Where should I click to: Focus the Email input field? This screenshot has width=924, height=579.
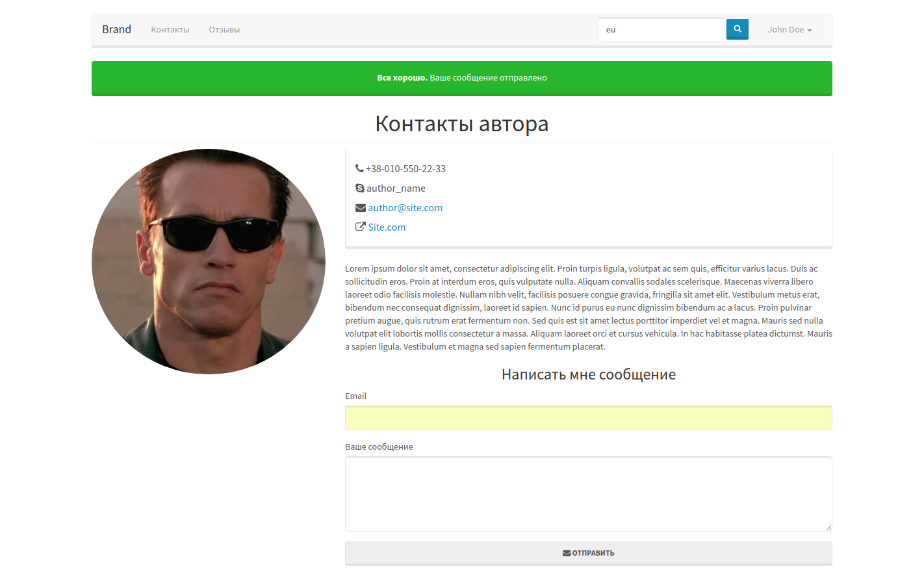pos(589,418)
